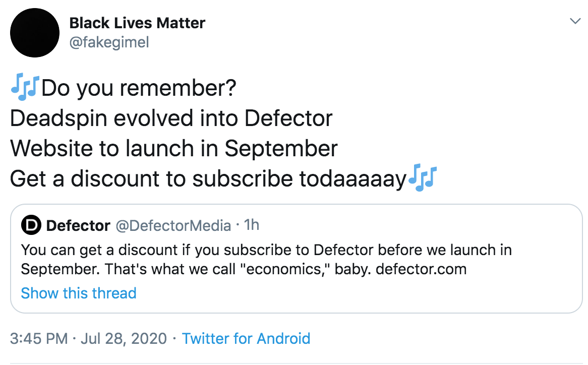Click the @fakegimel username handle
The image size is (588, 365).
(109, 42)
